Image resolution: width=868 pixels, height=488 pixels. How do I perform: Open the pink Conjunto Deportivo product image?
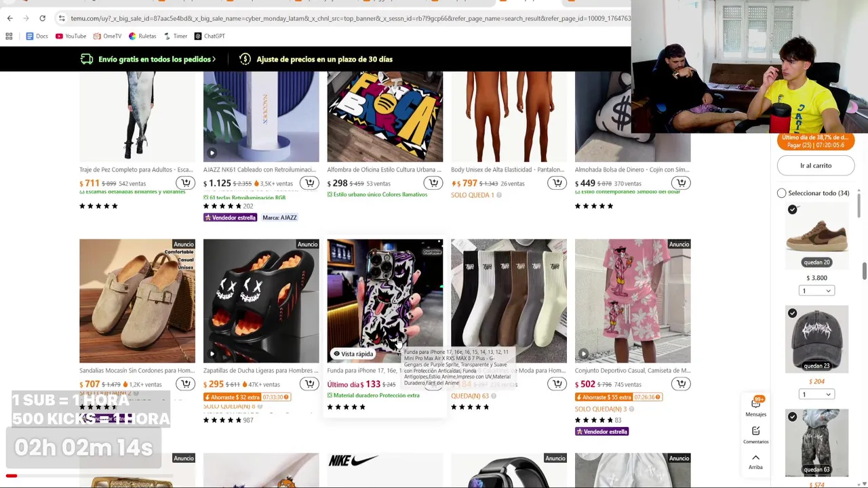(x=633, y=301)
